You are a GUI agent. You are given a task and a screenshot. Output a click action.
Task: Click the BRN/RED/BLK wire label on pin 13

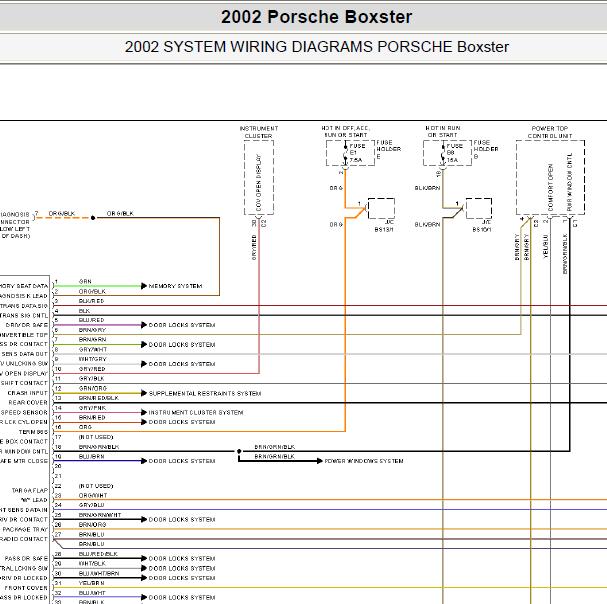point(98,398)
